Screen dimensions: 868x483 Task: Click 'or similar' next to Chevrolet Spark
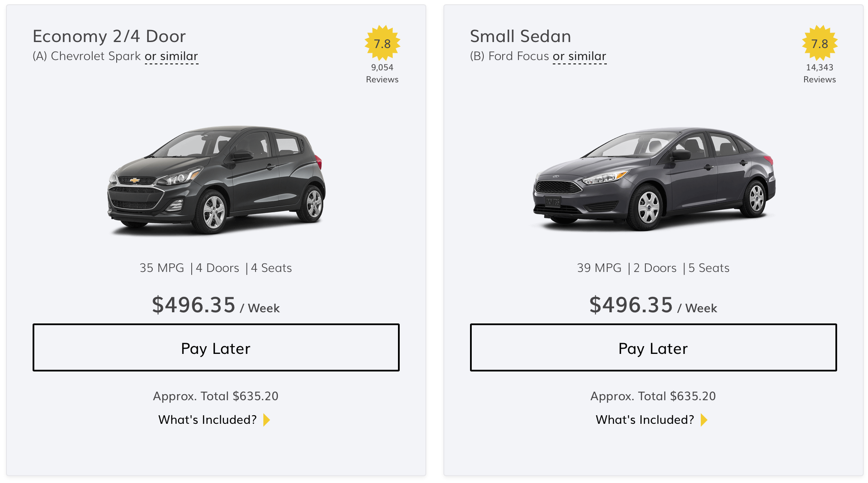point(172,56)
